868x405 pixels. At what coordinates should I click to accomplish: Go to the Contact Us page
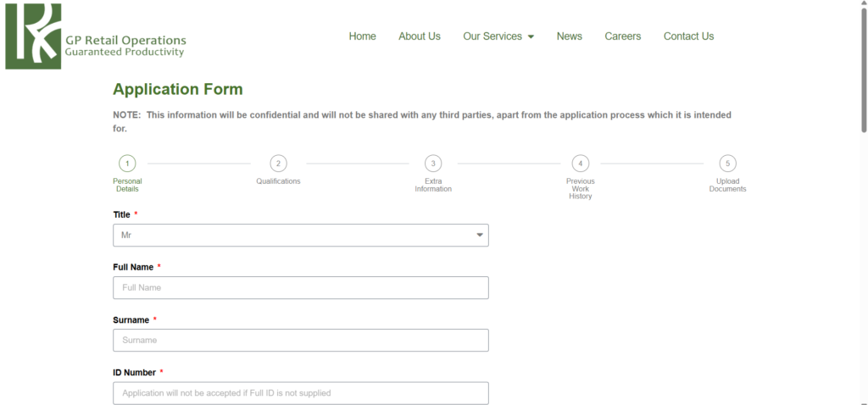(688, 36)
